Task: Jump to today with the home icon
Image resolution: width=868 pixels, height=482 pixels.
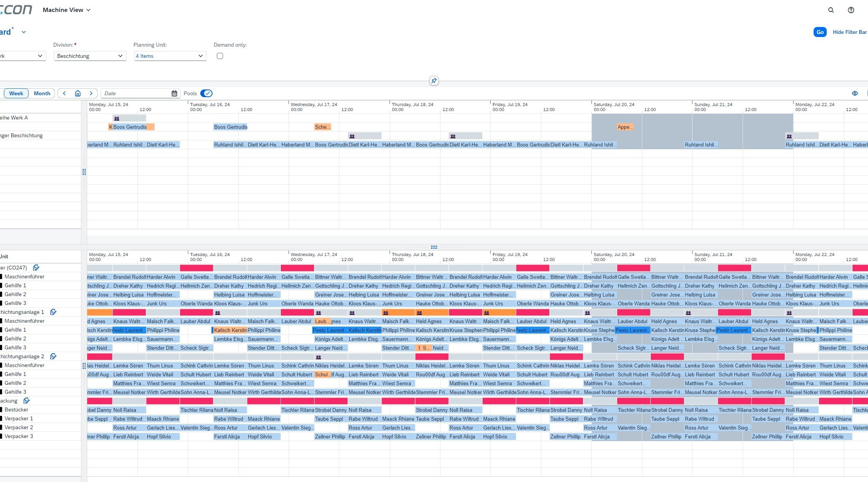Action: (x=78, y=93)
